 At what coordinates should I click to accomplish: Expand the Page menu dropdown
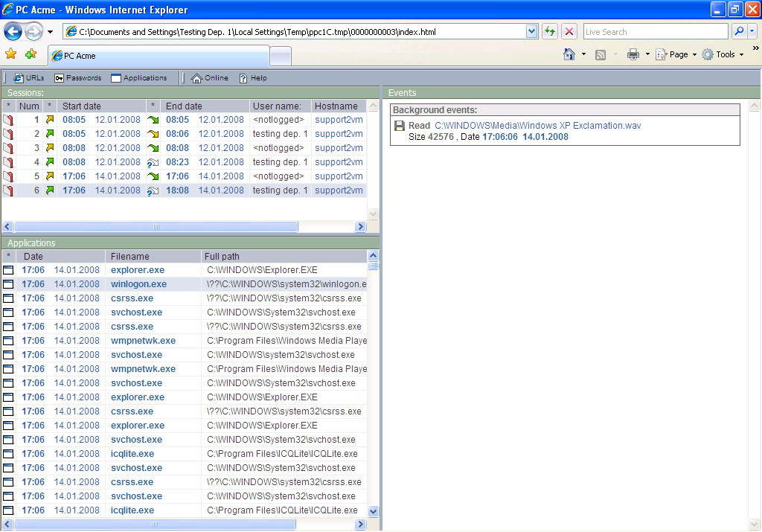(x=694, y=54)
